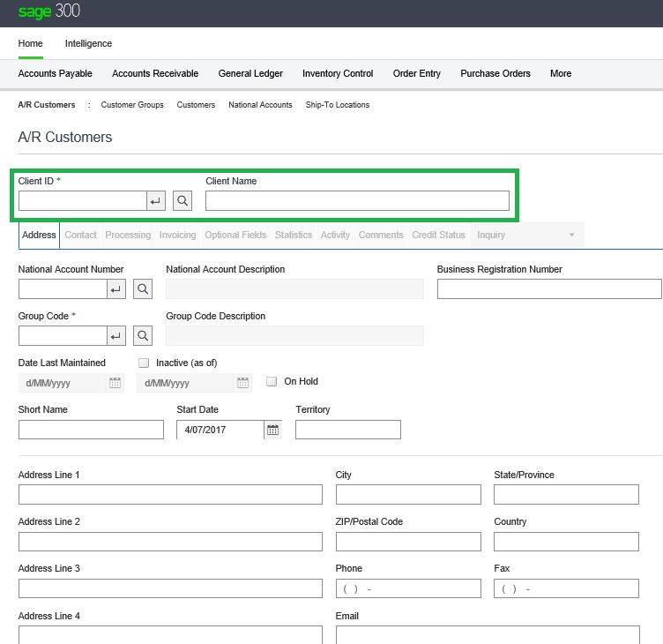Go to Ship-To Locations link
The height and width of the screenshot is (644, 663).
point(338,105)
